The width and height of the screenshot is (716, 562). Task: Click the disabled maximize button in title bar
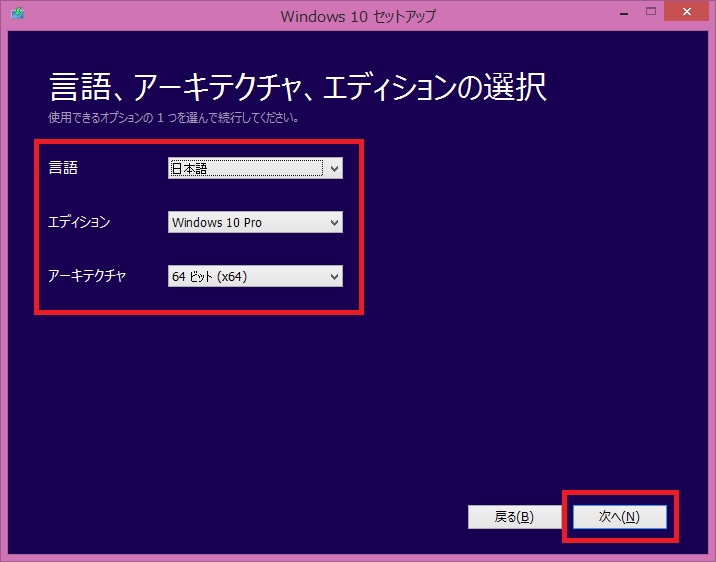click(651, 12)
